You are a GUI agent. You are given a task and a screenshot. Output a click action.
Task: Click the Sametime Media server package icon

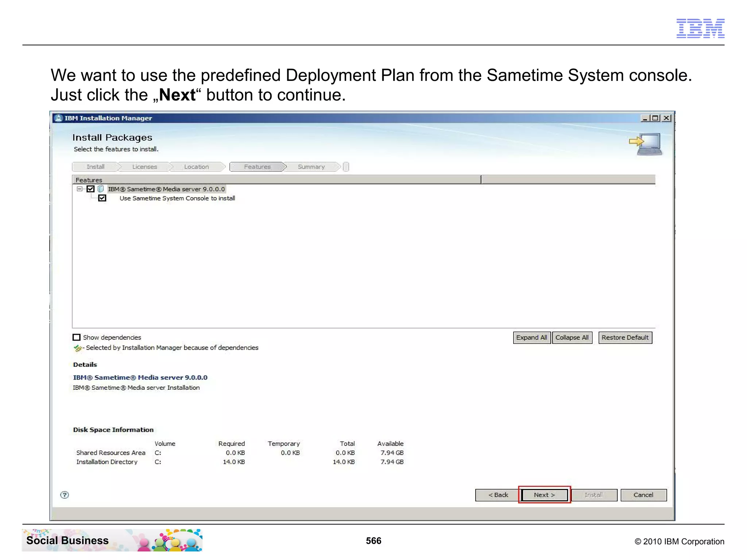[101, 189]
